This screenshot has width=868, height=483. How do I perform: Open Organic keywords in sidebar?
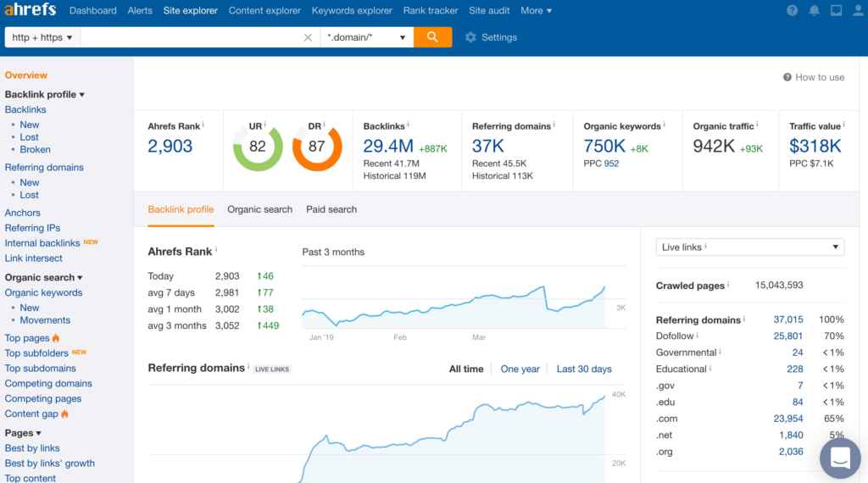coord(43,292)
